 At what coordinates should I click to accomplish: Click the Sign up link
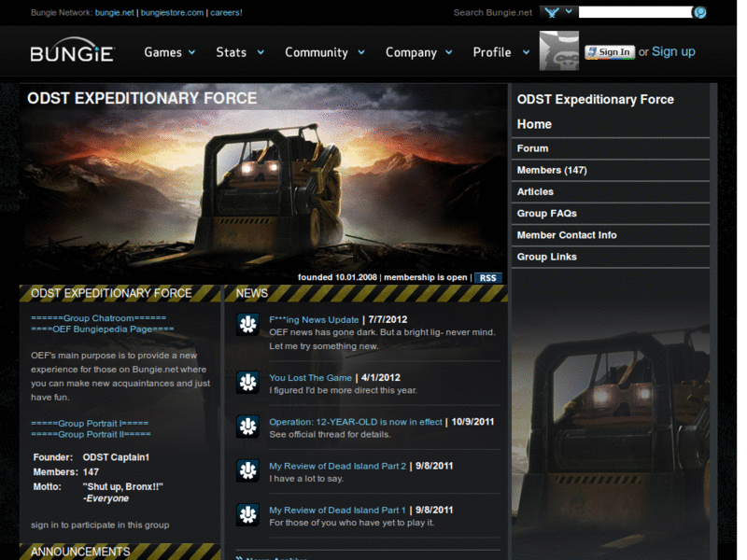673,51
